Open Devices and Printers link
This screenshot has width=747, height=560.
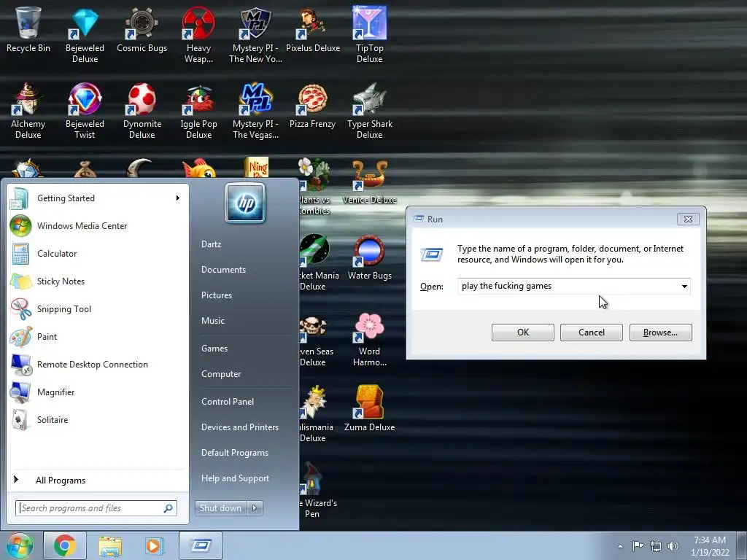click(239, 427)
